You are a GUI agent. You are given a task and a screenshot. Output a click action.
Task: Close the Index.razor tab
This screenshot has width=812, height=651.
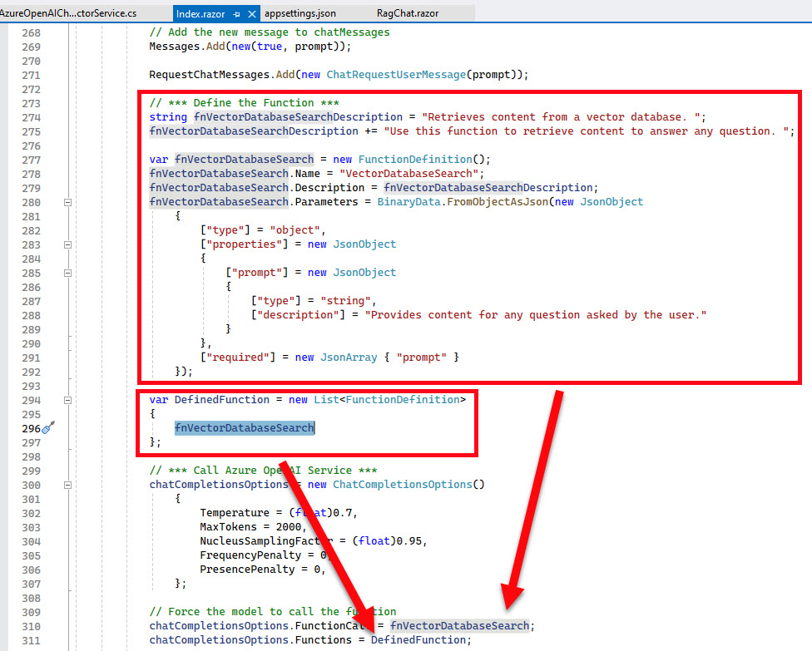(252, 14)
